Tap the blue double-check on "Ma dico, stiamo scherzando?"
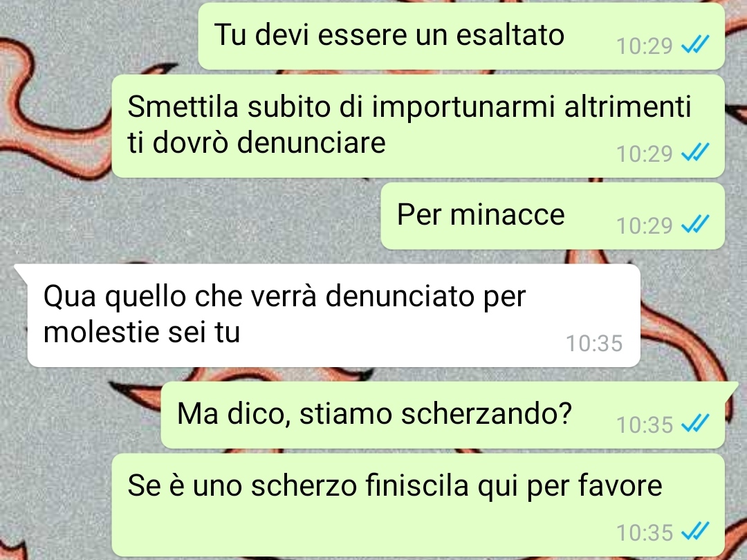 point(696,423)
